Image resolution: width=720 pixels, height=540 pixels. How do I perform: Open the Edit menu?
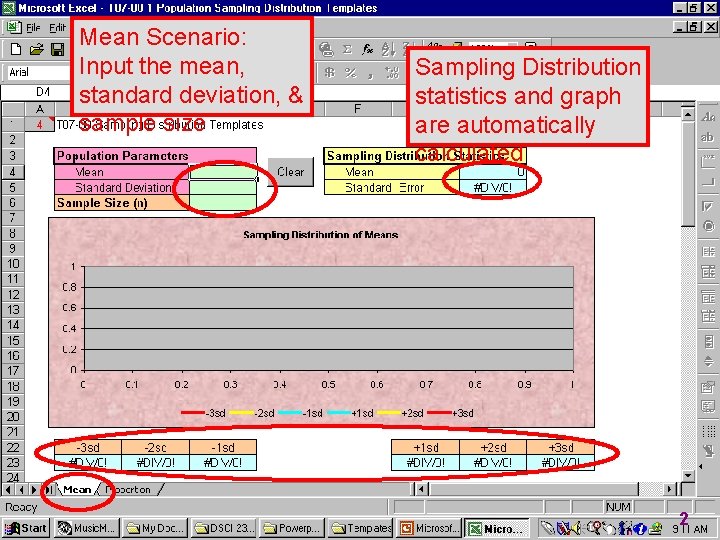[57, 28]
